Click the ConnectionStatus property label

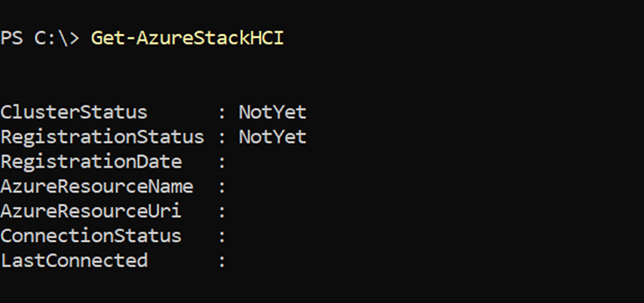(x=91, y=236)
